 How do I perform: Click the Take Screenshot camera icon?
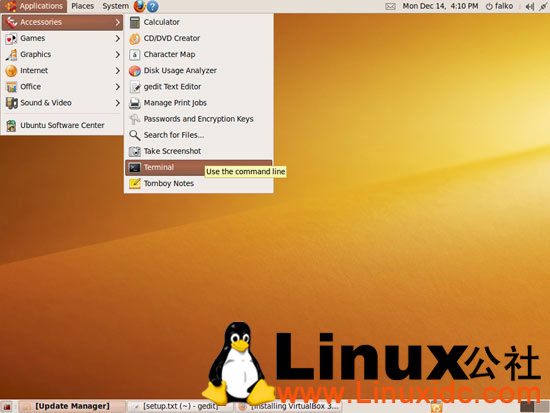[x=135, y=151]
